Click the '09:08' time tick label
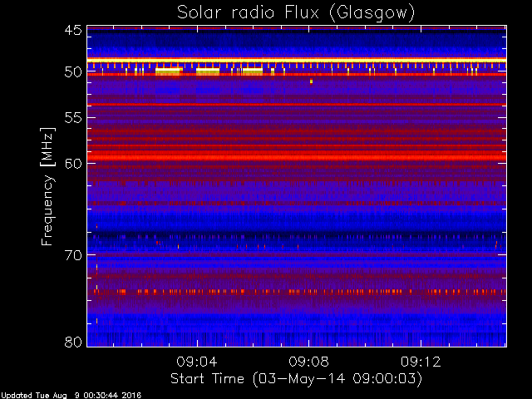 coord(308,362)
